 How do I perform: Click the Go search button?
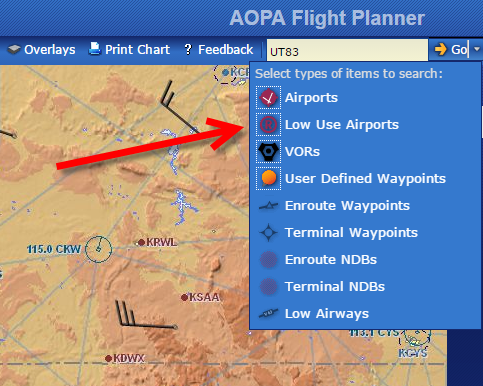click(450, 49)
